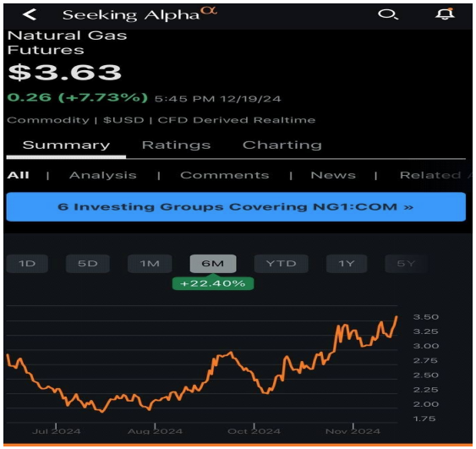Set chart range to 6M
This screenshot has width=476, height=449.
(x=213, y=264)
